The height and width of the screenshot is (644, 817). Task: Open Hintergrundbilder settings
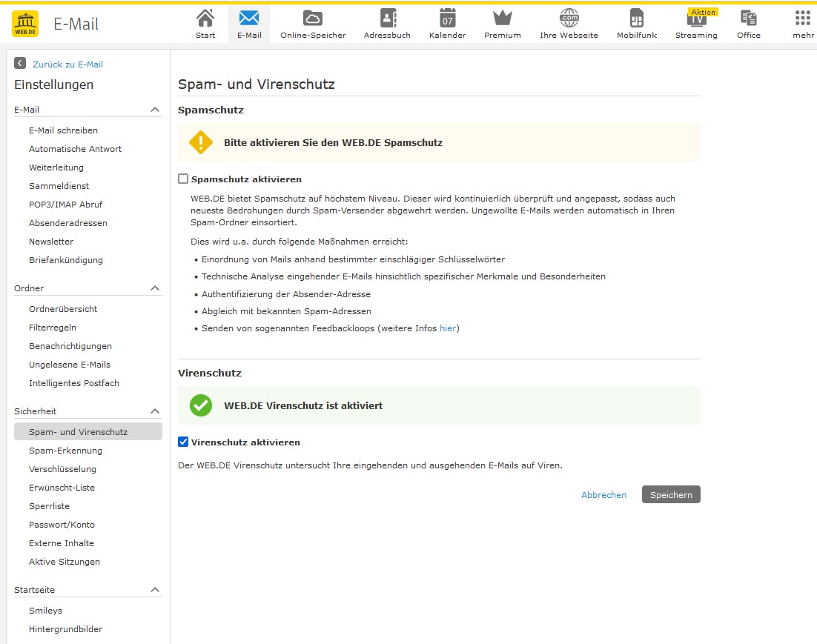pyautogui.click(x=66, y=629)
